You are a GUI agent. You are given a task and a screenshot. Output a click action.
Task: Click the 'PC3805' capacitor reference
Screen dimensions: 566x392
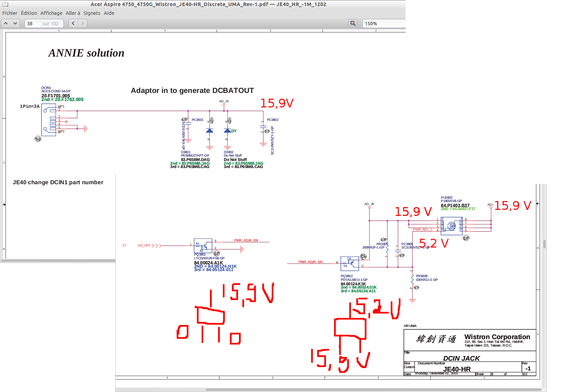407,244
